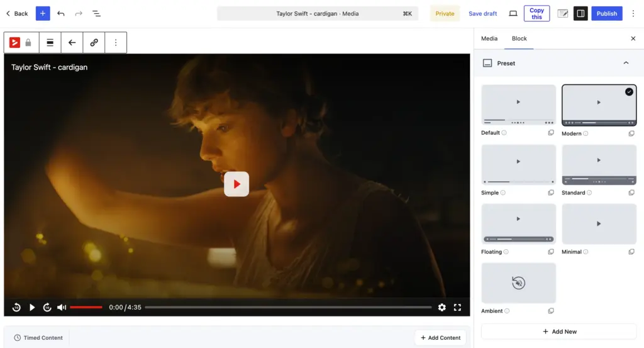The width and height of the screenshot is (644, 348).
Task: Show info for Modern preset
Action: tap(586, 133)
